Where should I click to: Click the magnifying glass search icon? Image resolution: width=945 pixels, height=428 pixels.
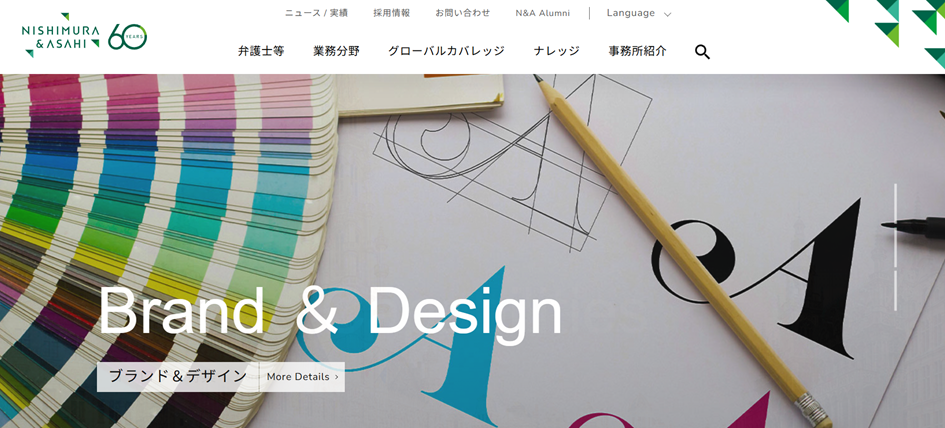click(702, 52)
